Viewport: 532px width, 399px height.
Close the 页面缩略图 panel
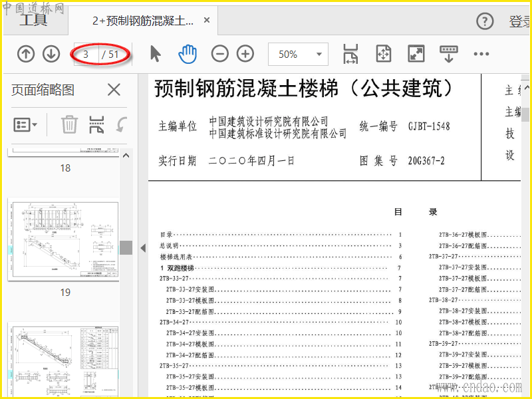(114, 90)
